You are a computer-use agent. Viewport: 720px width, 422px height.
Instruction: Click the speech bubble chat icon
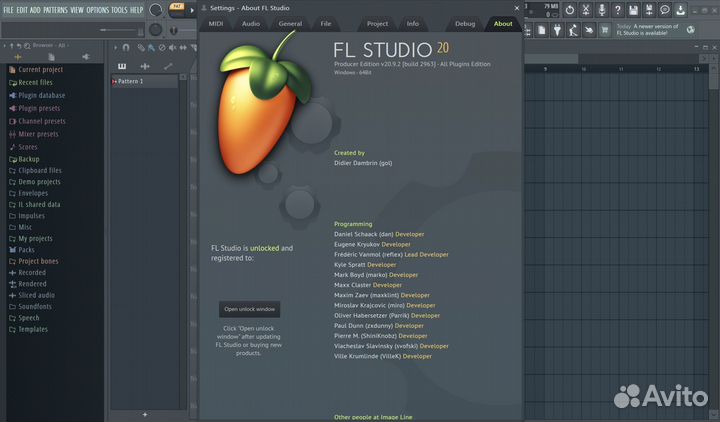point(664,10)
